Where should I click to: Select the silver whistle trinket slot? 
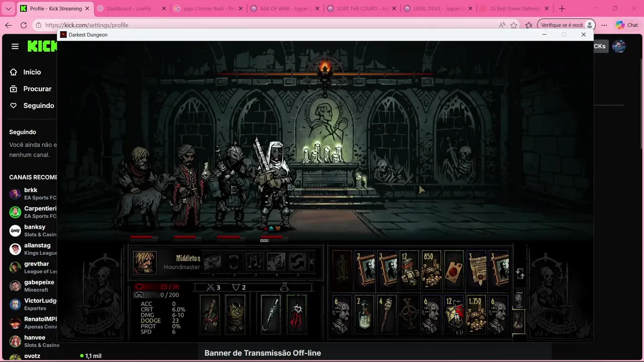[271, 314]
